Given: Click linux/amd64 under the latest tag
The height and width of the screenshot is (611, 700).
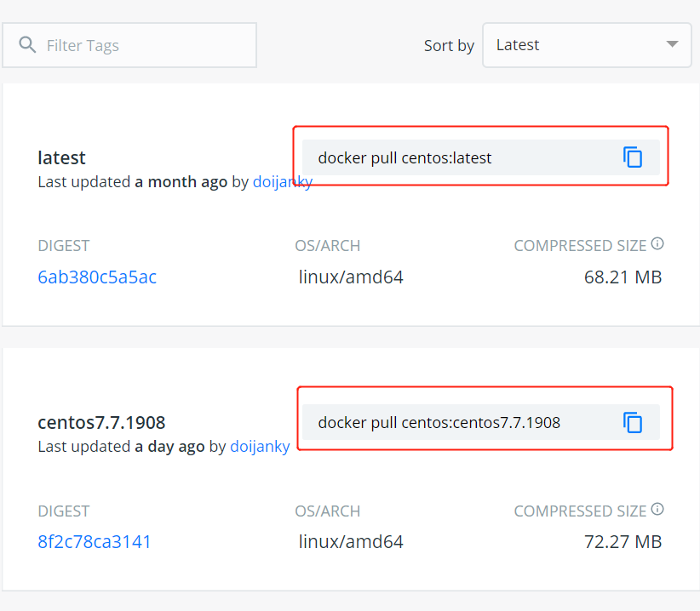Looking at the screenshot, I should [351, 277].
